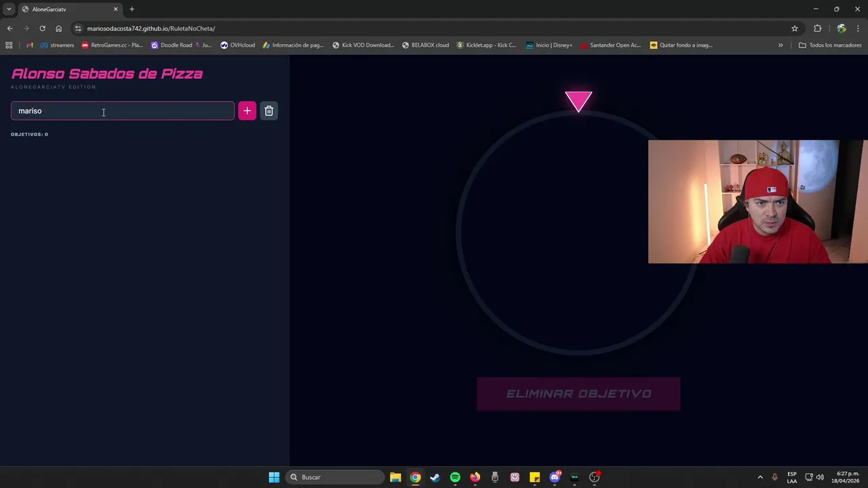
Task: Open the Kicklet.app bookmark
Action: (x=486, y=45)
